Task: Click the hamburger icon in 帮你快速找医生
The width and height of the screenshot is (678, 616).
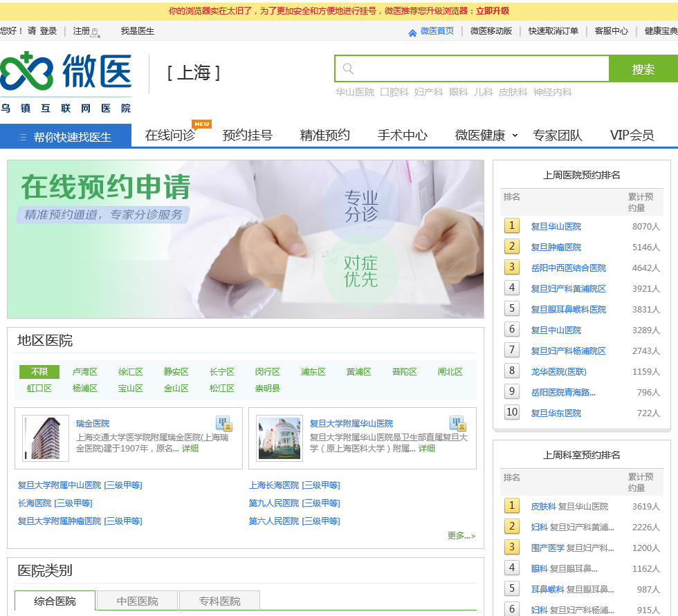Action: point(22,137)
